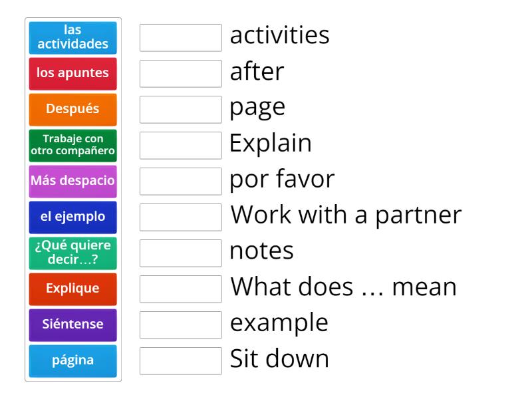
Task: Choose the blank box beside 'Explain'
Action: (x=181, y=145)
